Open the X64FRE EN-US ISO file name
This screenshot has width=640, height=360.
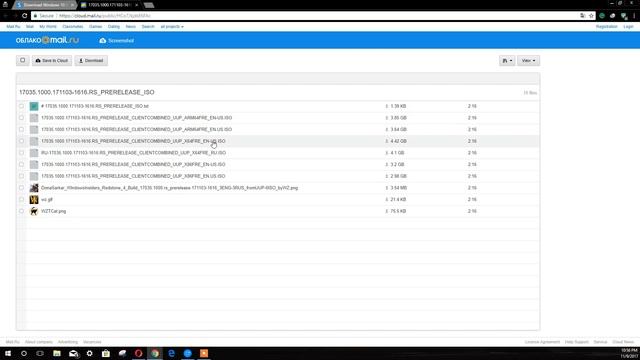click(133, 141)
